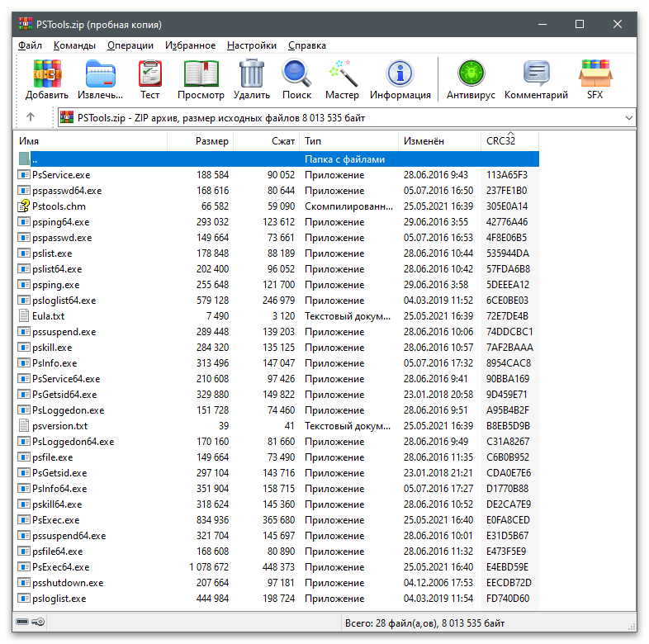Image resolution: width=649 pixels, height=644 pixels.
Task: Click WinRAR icon in title bar
Action: [26, 24]
